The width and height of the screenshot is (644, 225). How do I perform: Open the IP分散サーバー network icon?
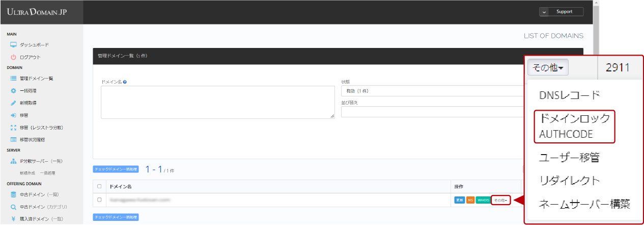point(14,161)
